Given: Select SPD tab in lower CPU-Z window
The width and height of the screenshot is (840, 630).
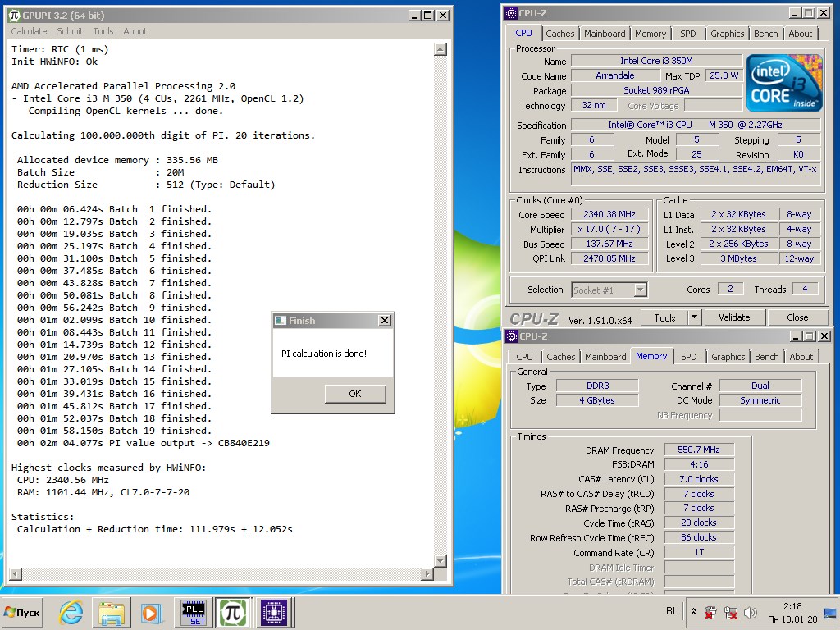Looking at the screenshot, I should tap(689, 357).
